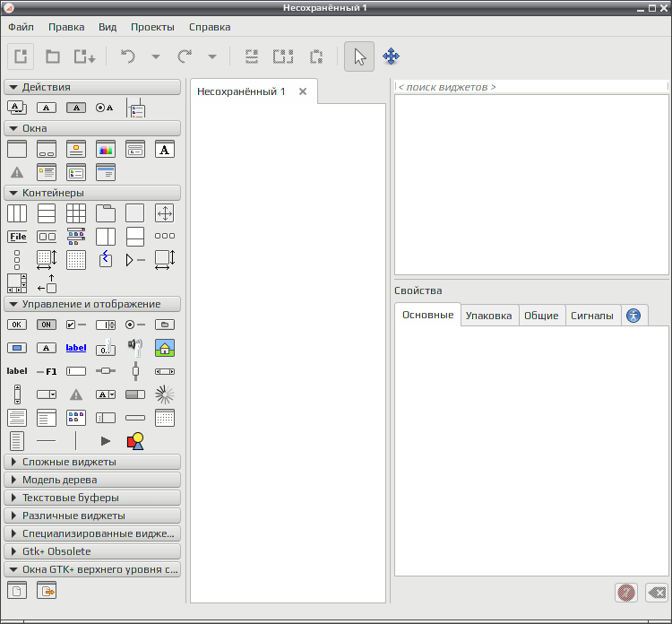
Task: Select the Accel Label F1 icon
Action: pos(47,371)
